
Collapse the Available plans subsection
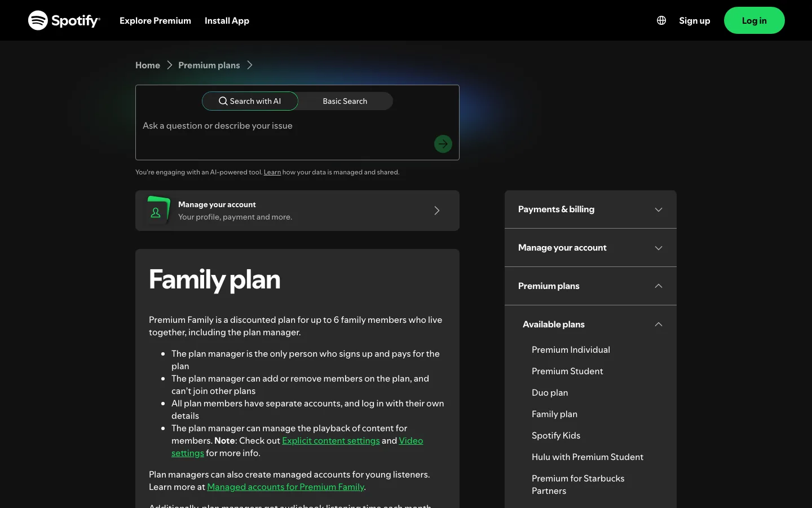590,325
